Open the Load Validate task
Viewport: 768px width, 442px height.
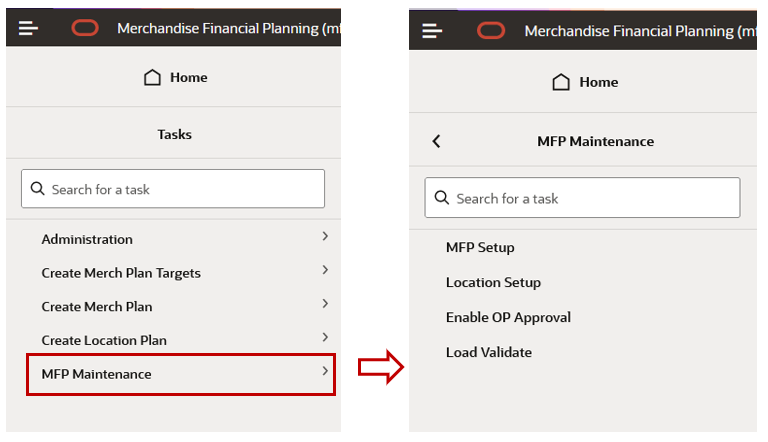pos(489,352)
